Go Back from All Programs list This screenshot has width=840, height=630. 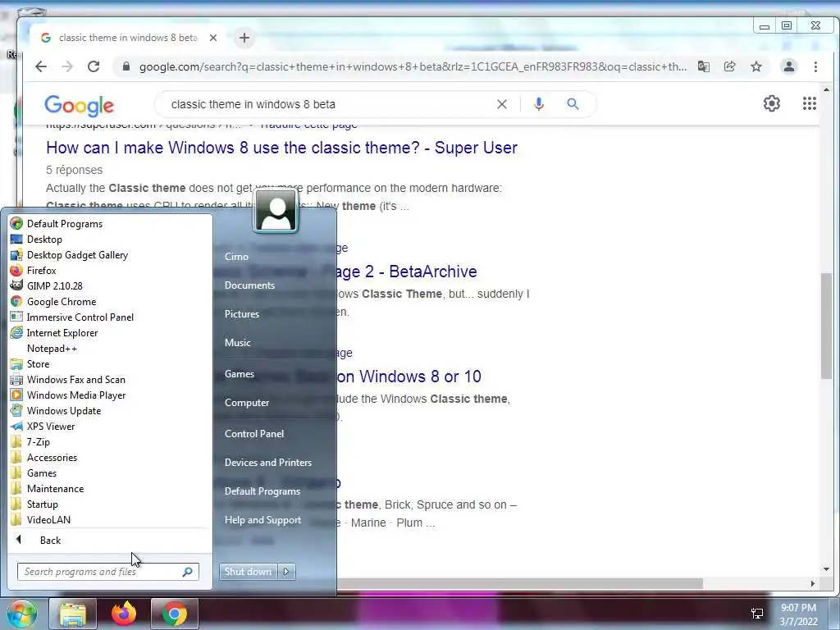tap(50, 540)
